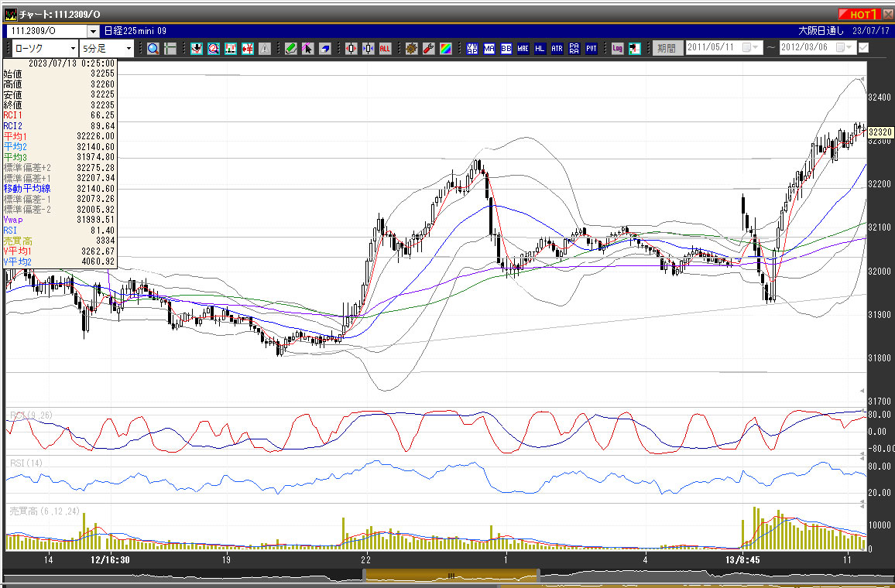Open the rainbow color palette
This screenshot has width=895, height=588.
[x=446, y=49]
